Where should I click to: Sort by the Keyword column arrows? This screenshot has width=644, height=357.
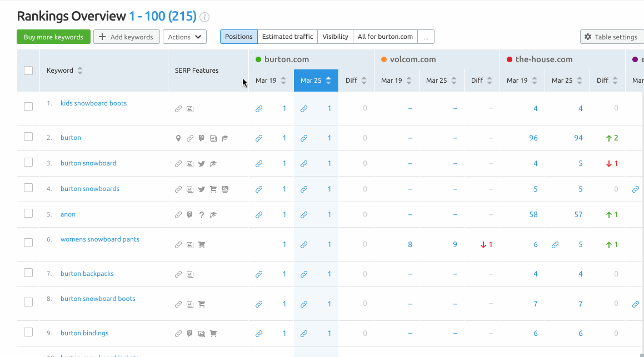80,71
